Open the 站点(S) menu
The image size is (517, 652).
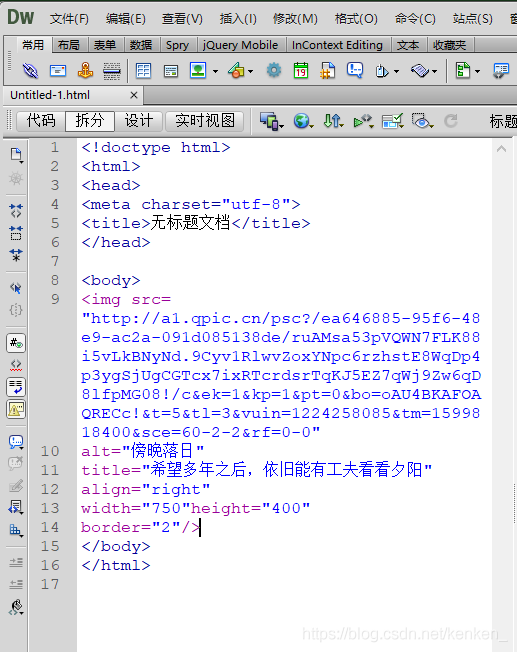click(472, 19)
